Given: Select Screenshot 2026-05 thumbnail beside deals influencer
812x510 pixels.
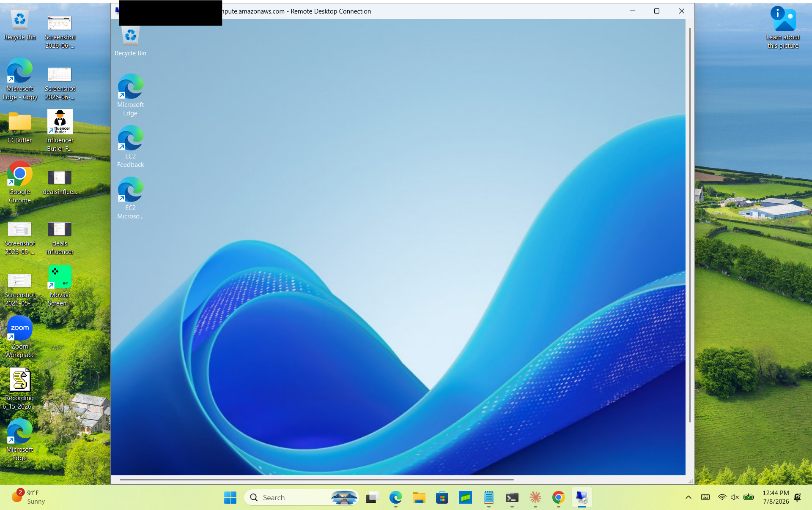Looking at the screenshot, I should pos(19,238).
